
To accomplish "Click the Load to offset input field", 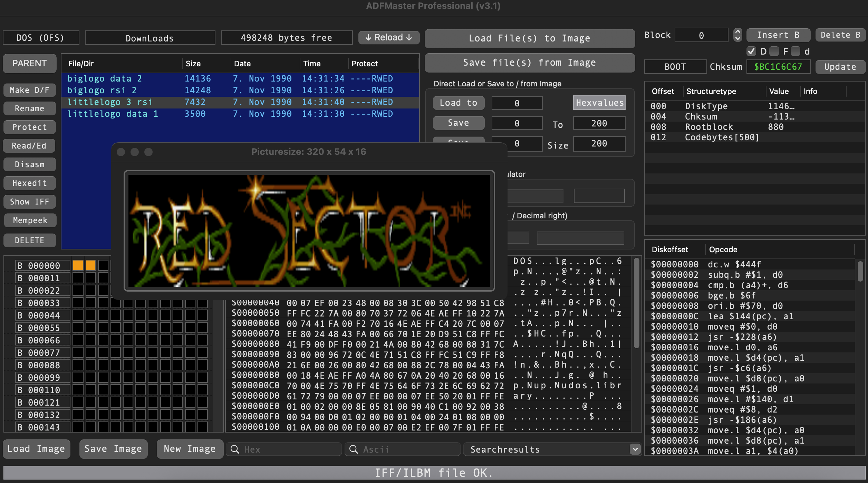I will [517, 103].
